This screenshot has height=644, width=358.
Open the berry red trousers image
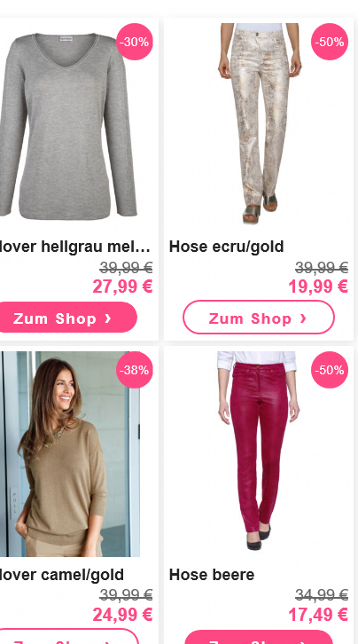(257, 451)
